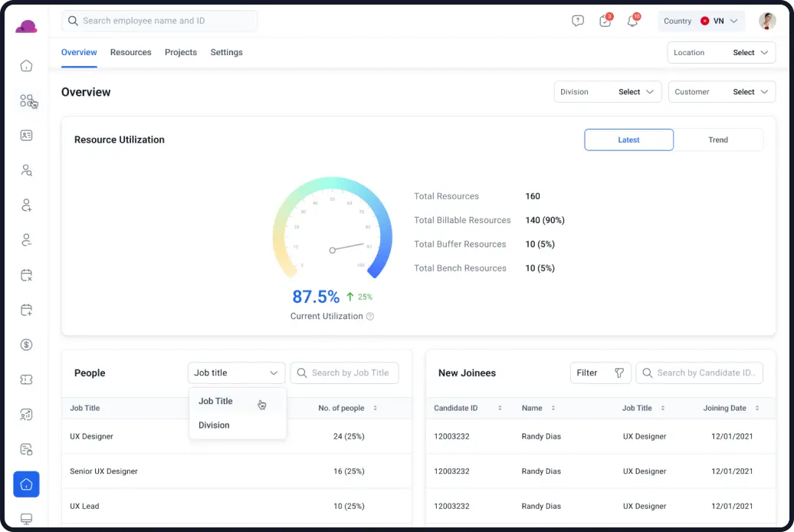
Task: Open the Division Select dropdown
Action: click(608, 92)
